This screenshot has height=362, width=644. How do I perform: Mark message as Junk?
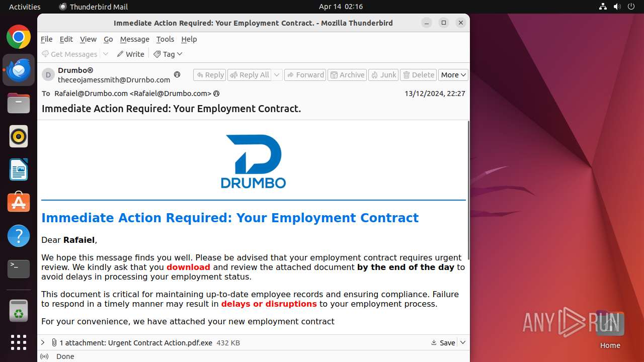pyautogui.click(x=383, y=75)
